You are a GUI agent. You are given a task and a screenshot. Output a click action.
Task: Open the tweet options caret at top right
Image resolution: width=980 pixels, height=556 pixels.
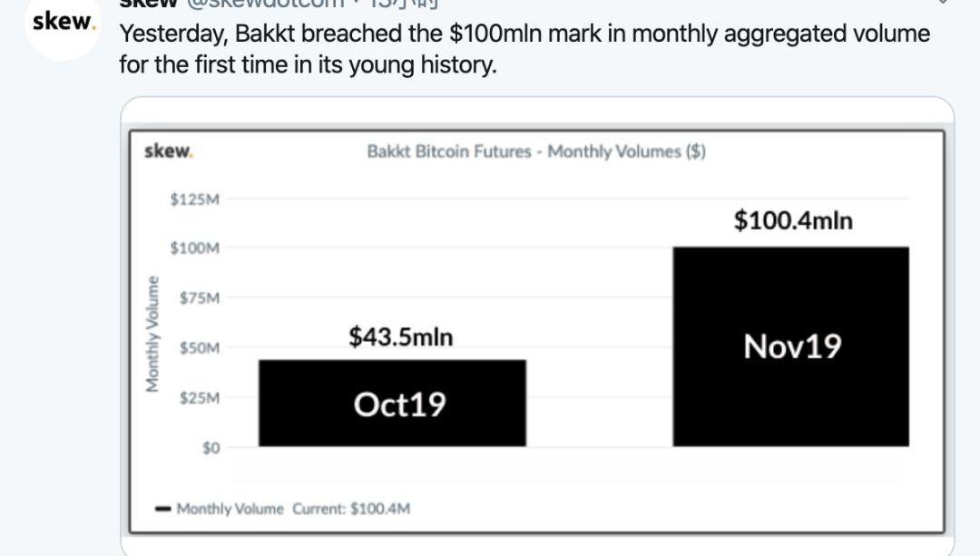943,3
